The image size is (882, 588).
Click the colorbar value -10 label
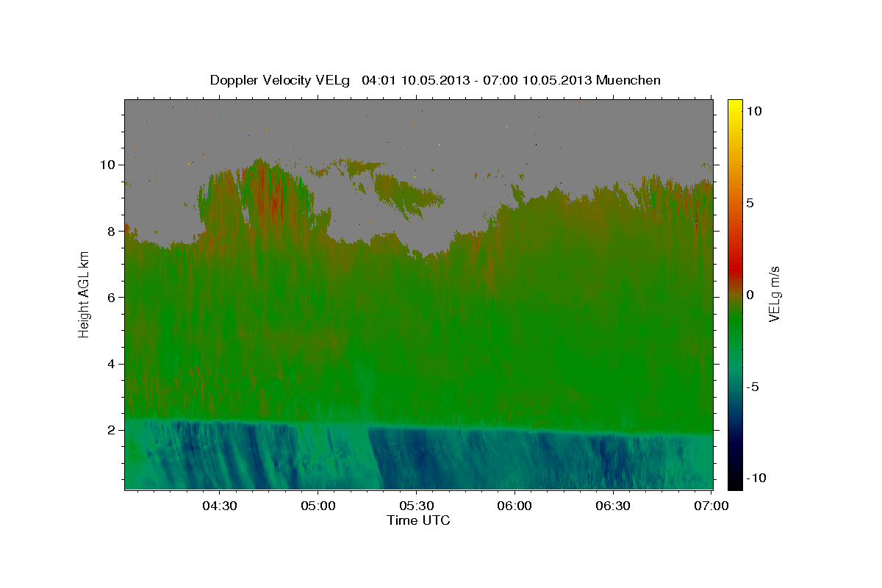click(x=755, y=478)
